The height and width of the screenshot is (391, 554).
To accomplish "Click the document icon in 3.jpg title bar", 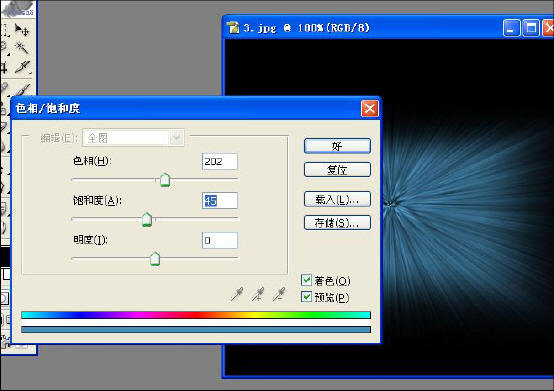I will coord(233,28).
